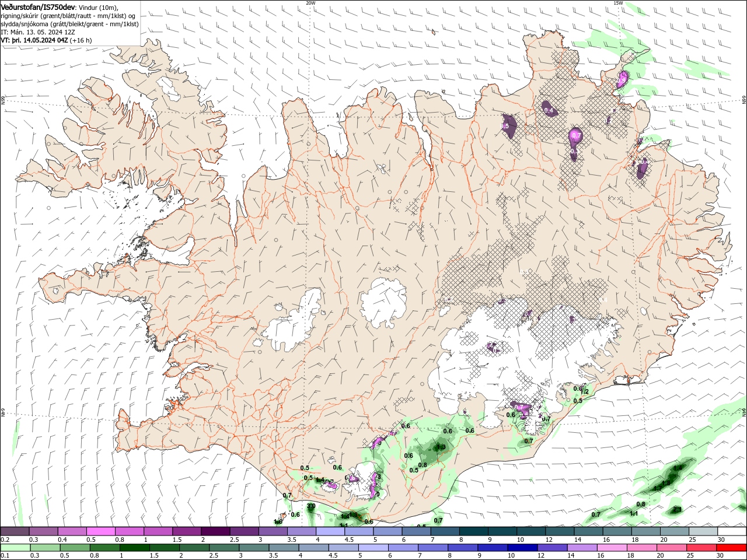The height and width of the screenshot is (560, 747).
Task: Pick the light pink 16 rain legend swatch
Action: coord(612,547)
